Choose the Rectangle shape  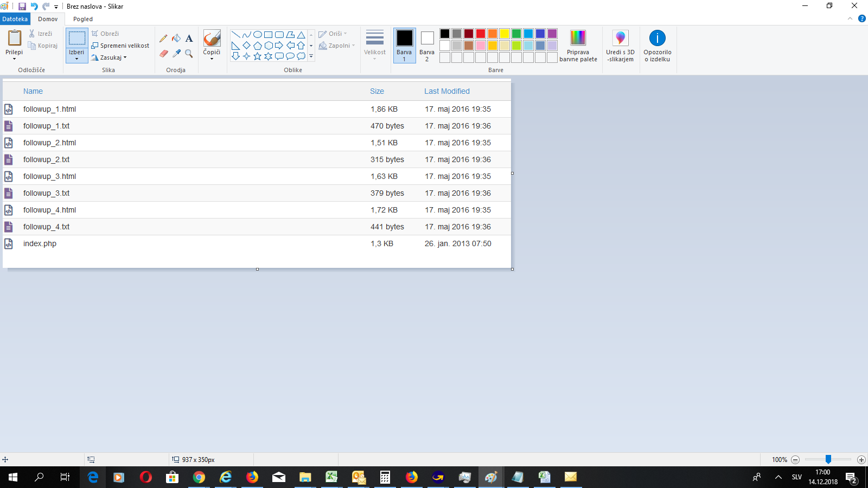click(268, 35)
